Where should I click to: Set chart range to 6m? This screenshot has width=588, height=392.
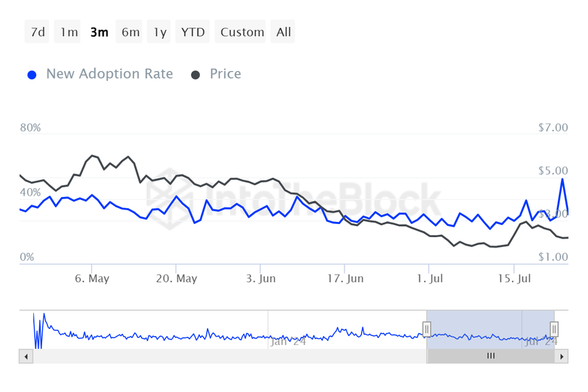pyautogui.click(x=130, y=32)
